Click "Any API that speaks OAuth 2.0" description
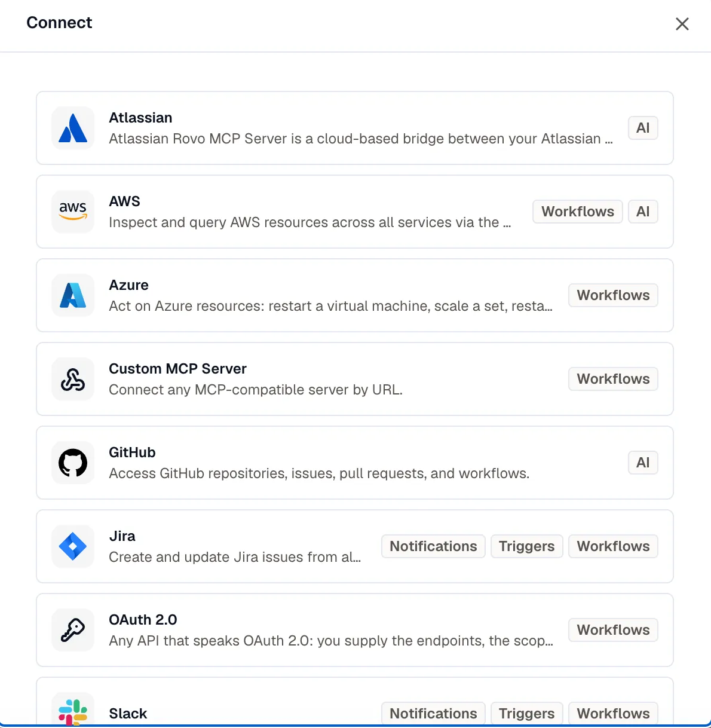711x728 pixels. [331, 641]
